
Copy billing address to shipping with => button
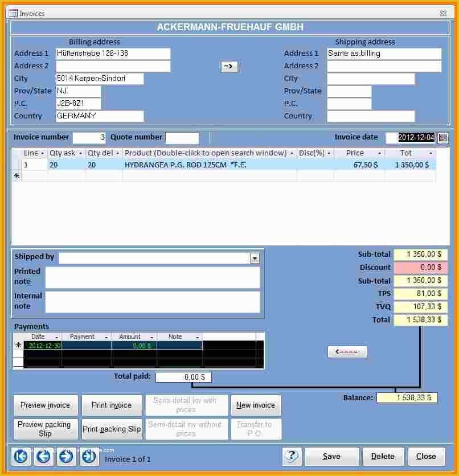(x=228, y=66)
